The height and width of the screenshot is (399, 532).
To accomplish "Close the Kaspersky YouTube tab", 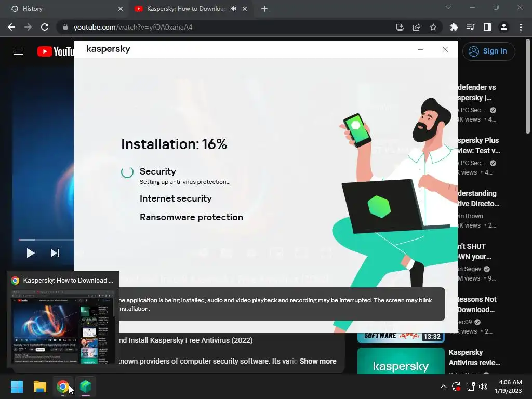I will [245, 9].
